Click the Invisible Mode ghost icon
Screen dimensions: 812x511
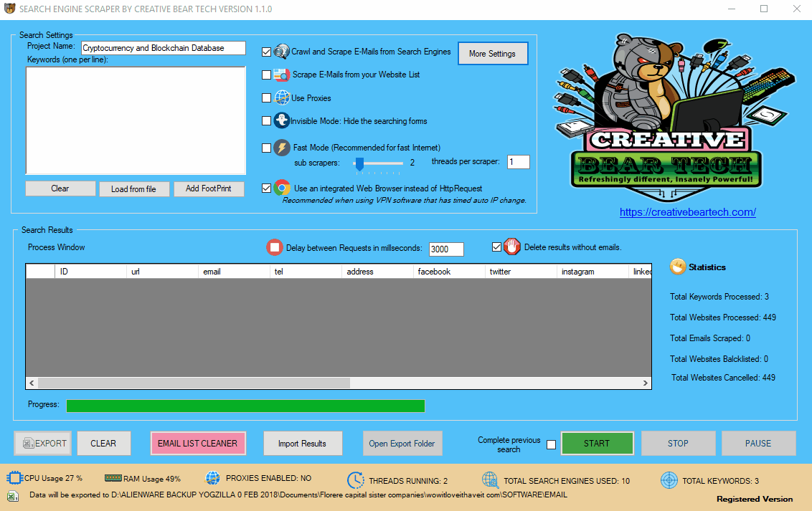point(281,120)
